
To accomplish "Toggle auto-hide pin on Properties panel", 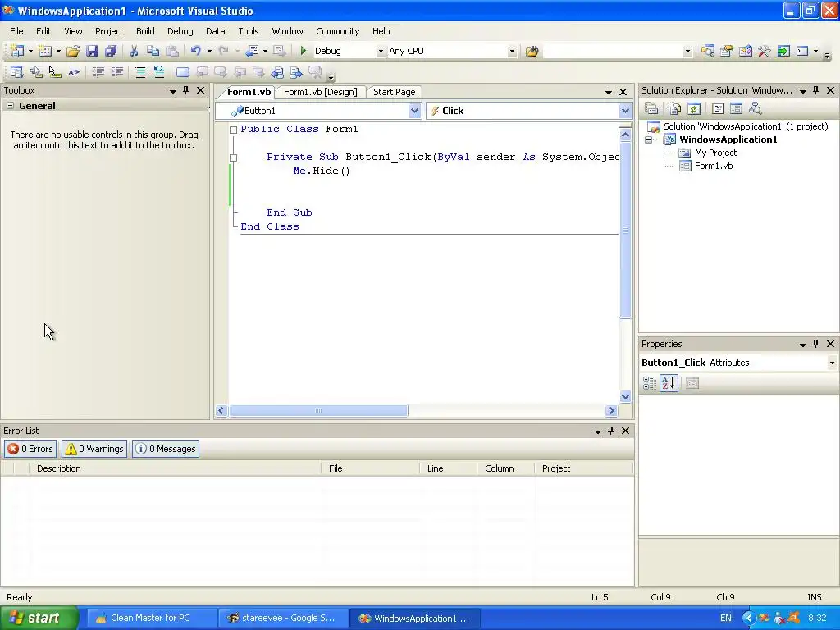I will pos(816,344).
